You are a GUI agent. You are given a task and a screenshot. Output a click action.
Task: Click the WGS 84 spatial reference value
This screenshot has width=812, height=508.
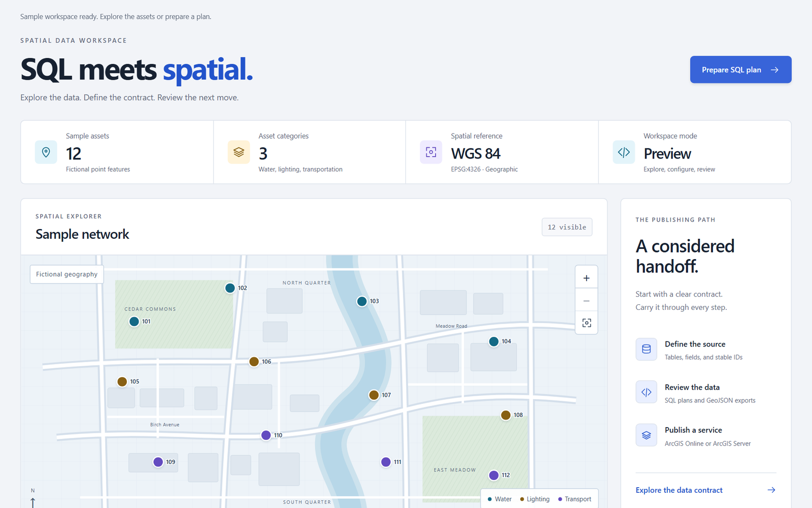(x=476, y=153)
